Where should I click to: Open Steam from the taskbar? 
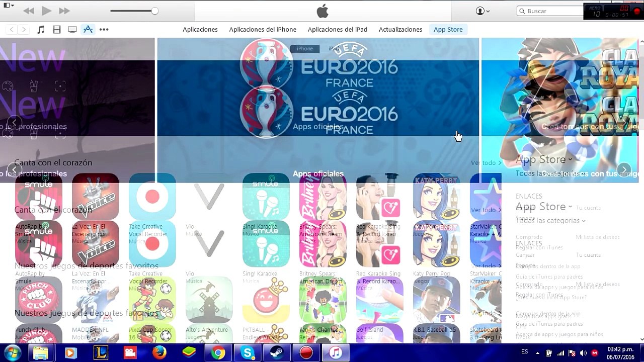277,353
